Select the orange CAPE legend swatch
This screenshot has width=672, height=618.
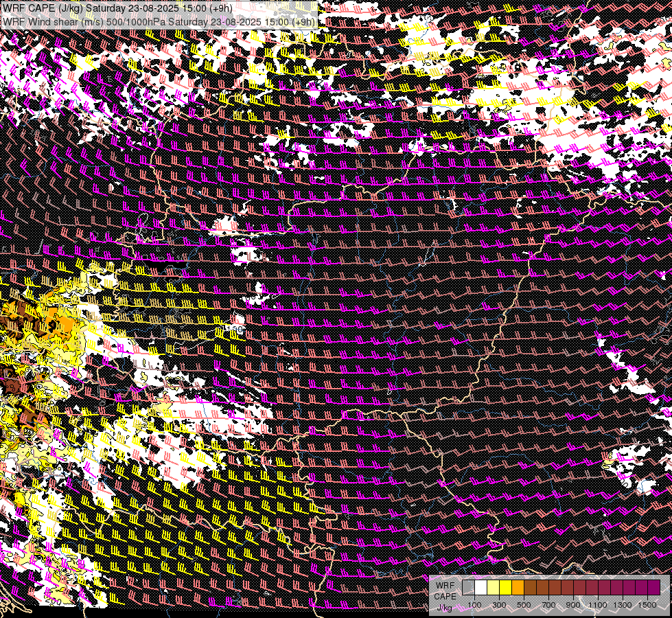pos(518,587)
